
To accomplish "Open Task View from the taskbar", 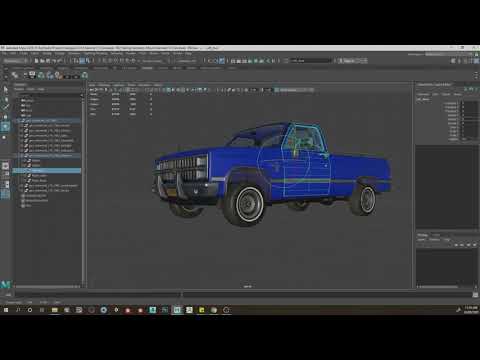I will (42, 310).
